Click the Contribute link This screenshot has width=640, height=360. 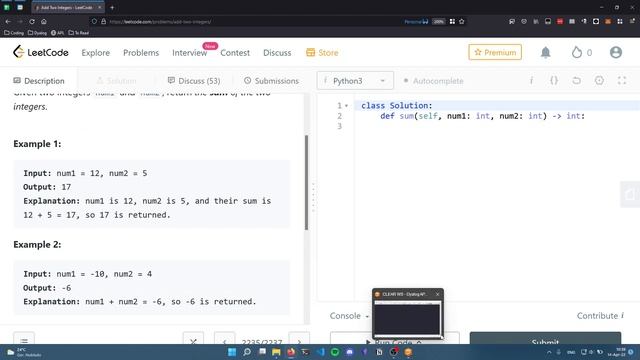pyautogui.click(x=600, y=316)
